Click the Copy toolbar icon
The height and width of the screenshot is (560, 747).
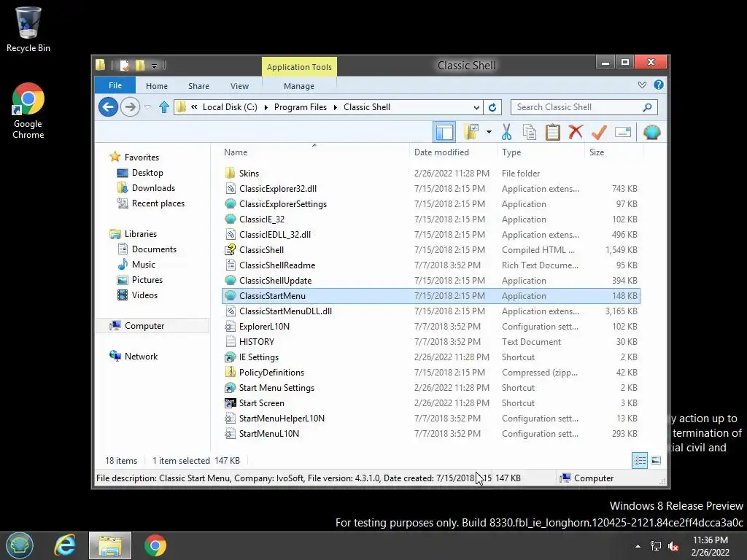[530, 132]
